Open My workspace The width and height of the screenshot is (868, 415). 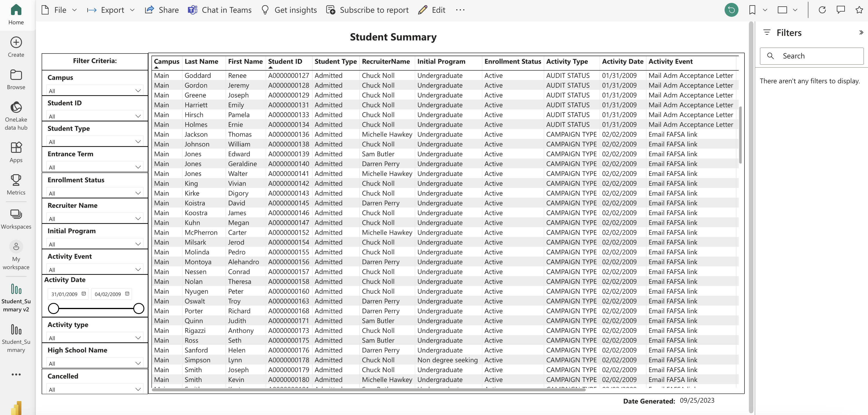16,255
